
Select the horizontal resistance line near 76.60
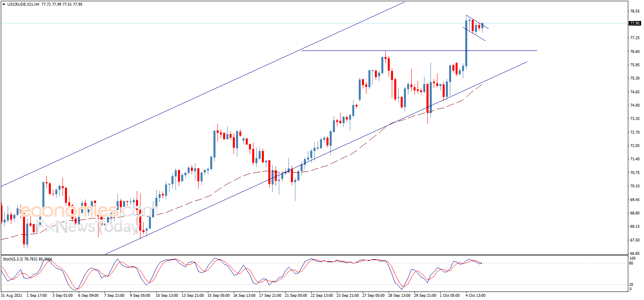pyautogui.click(x=419, y=50)
